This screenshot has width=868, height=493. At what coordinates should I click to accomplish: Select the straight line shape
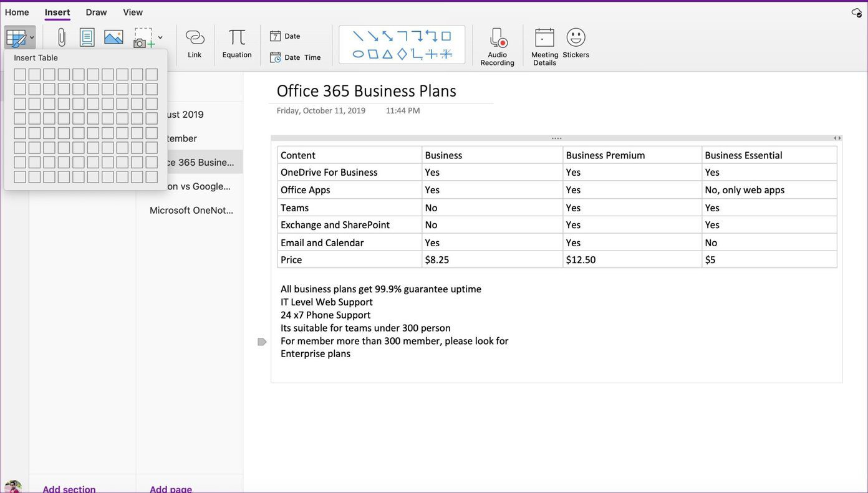(x=358, y=36)
